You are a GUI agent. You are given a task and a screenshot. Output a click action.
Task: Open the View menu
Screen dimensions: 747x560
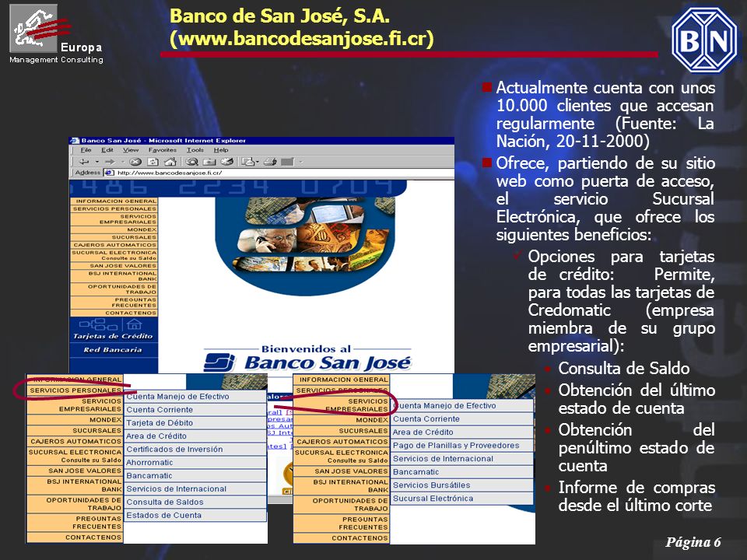tap(131, 150)
